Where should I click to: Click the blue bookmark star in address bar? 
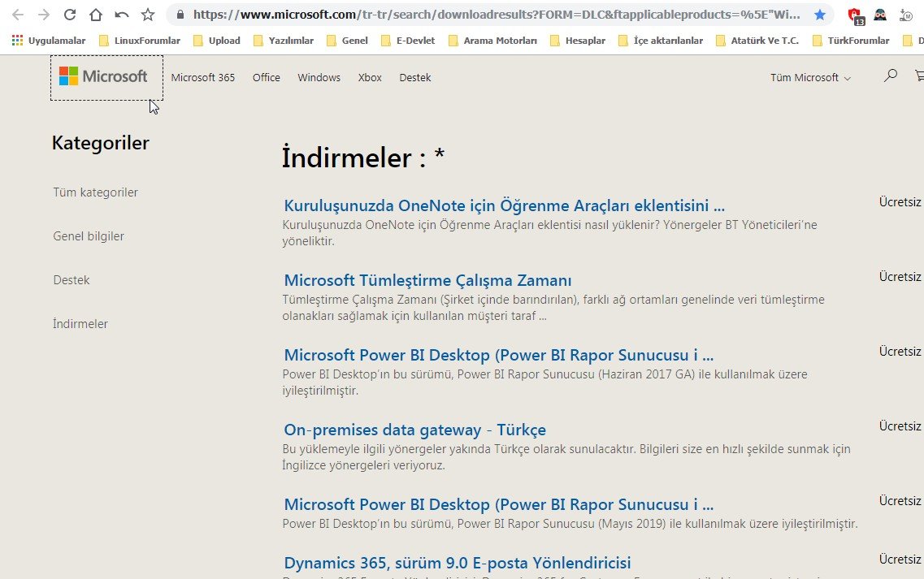[820, 15]
